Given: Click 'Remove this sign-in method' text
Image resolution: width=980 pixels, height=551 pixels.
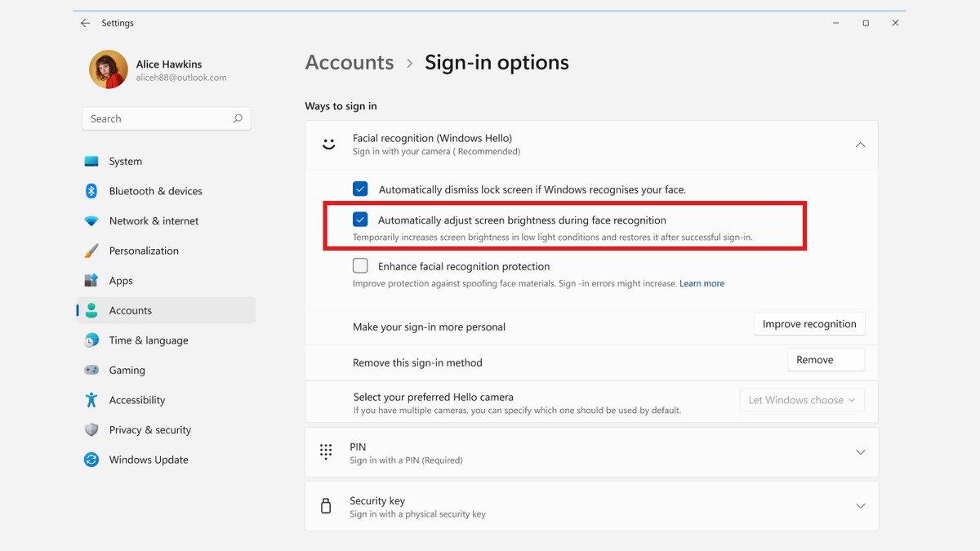Looking at the screenshot, I should coord(417,362).
